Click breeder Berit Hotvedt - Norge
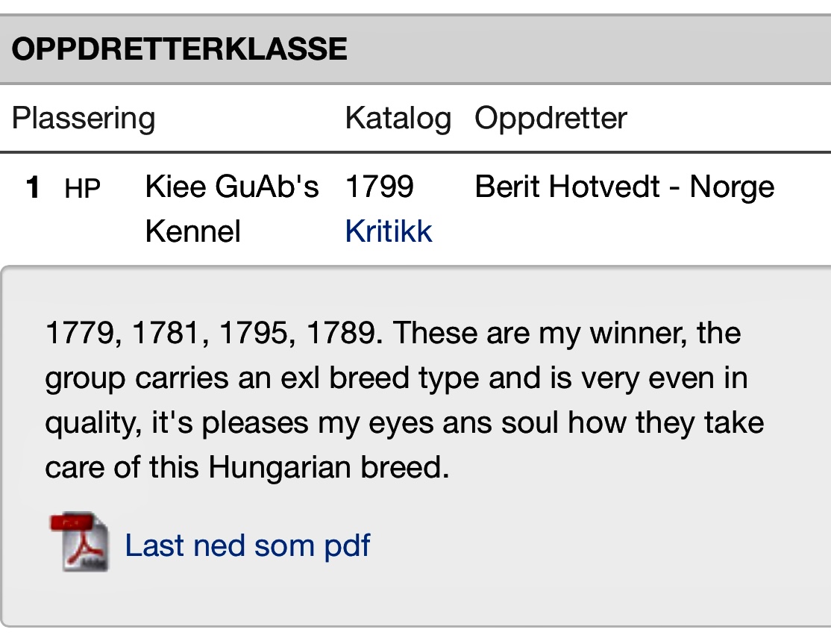 pos(624,187)
